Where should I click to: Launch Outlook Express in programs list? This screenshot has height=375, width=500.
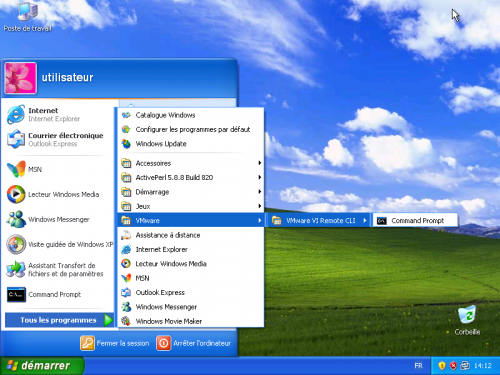click(x=191, y=292)
